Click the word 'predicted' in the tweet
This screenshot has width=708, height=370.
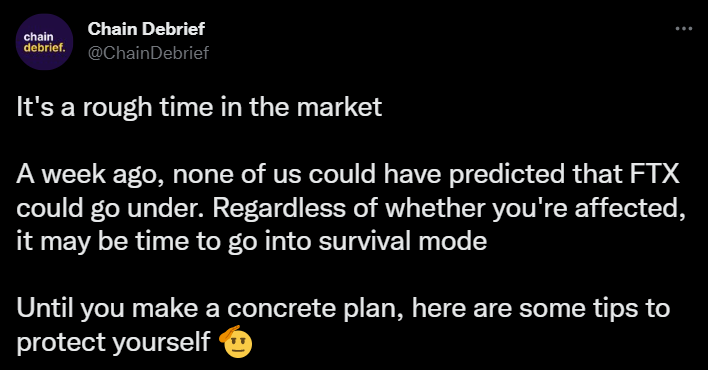click(x=507, y=176)
